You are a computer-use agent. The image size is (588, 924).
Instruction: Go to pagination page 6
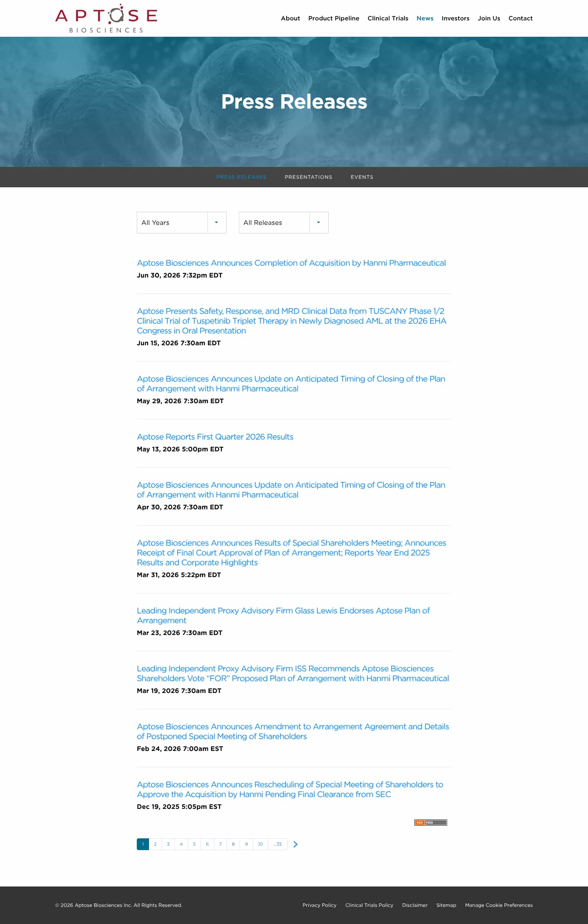[x=207, y=844]
